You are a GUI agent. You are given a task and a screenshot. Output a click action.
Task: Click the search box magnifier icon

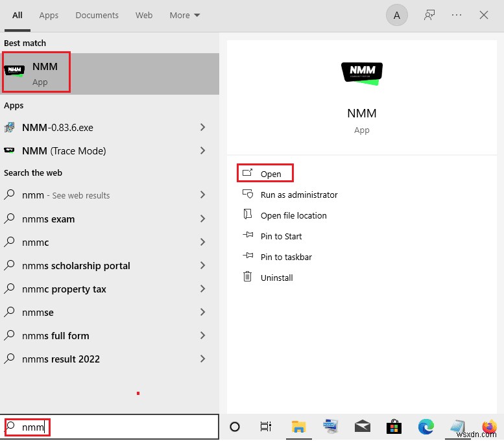pyautogui.click(x=10, y=427)
